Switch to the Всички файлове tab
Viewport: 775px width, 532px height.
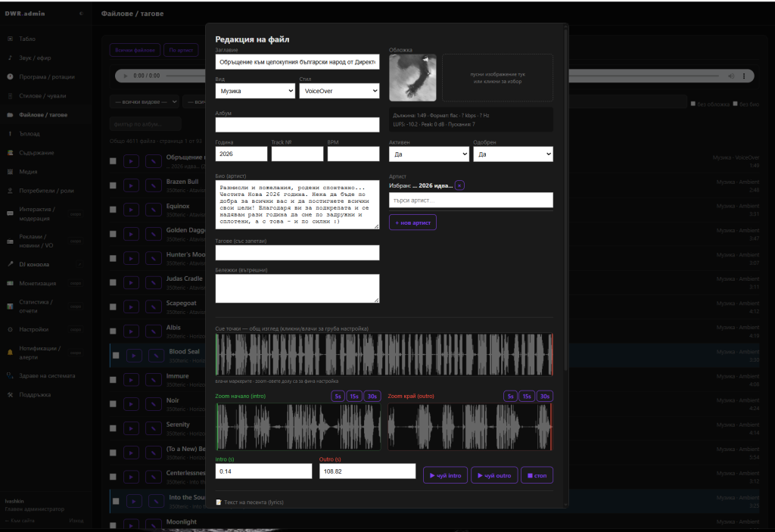click(x=135, y=50)
